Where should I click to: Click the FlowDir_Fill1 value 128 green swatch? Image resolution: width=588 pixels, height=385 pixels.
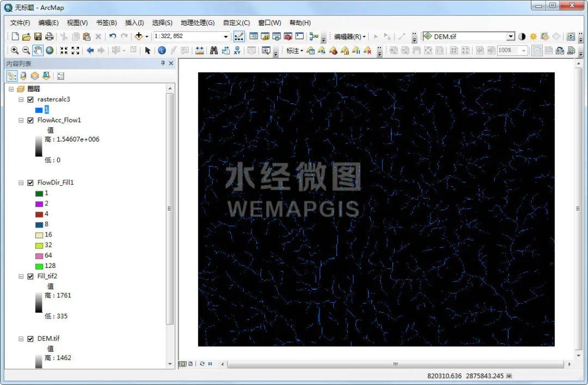click(39, 266)
